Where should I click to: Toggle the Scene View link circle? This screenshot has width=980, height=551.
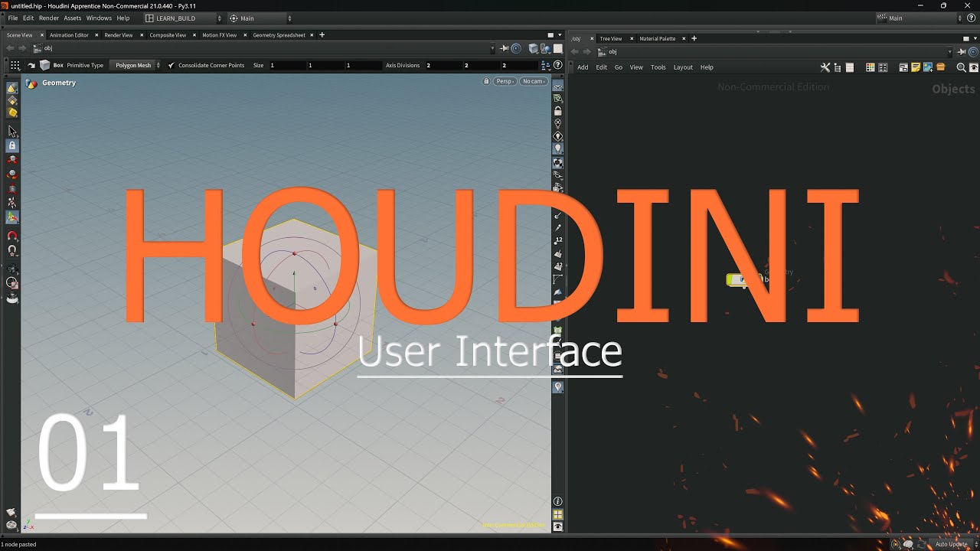point(516,48)
